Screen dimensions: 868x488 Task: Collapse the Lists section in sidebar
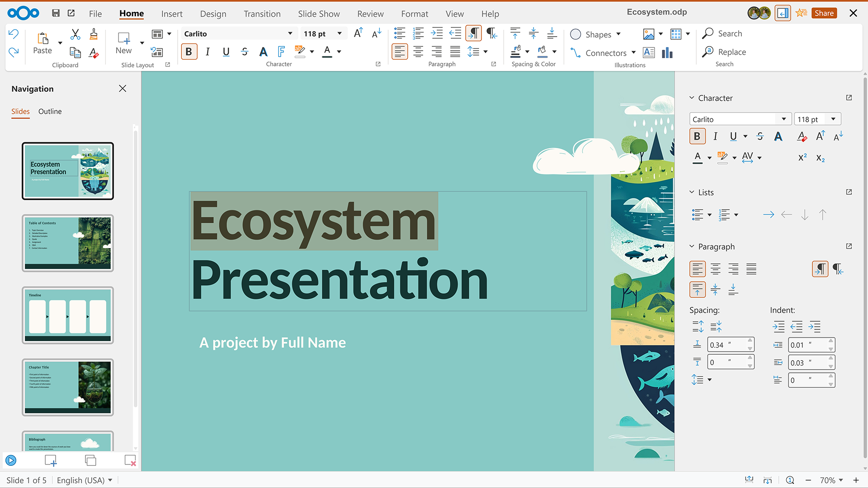tap(692, 192)
